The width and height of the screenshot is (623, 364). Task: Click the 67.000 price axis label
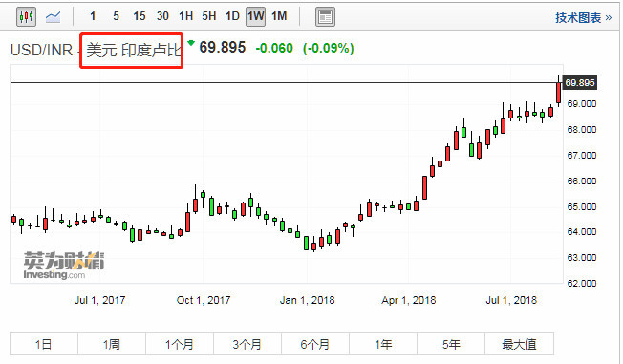582,156
